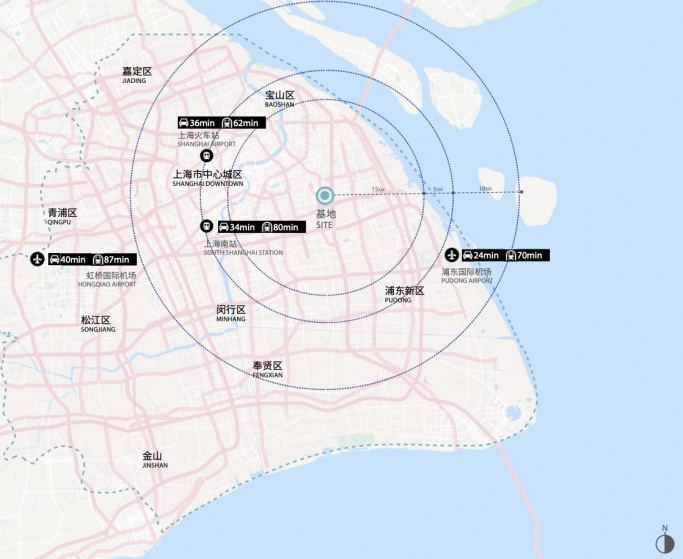The height and width of the screenshot is (559, 683).
Task: Click the 宝山区 BAOSHAN district label
Action: point(280,99)
